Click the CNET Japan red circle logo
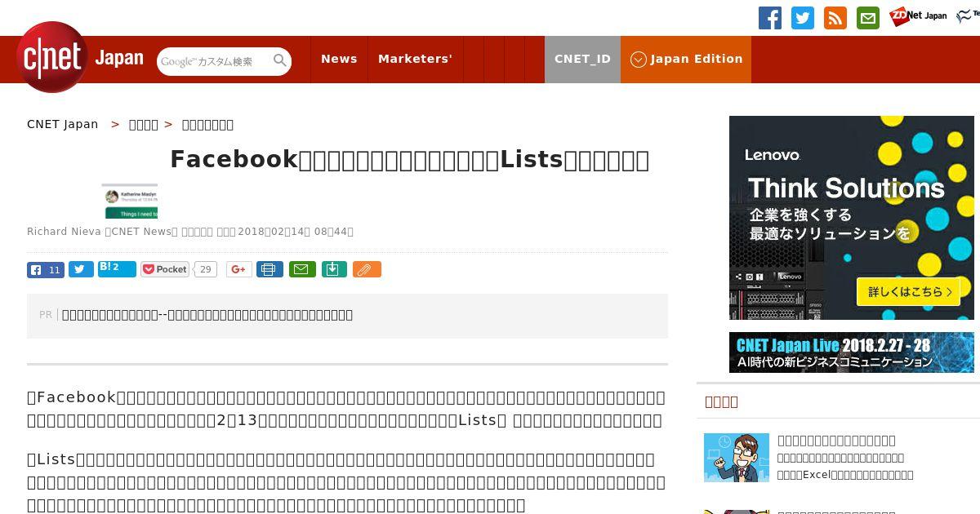Viewport: 980px width, 514px height. [52, 57]
